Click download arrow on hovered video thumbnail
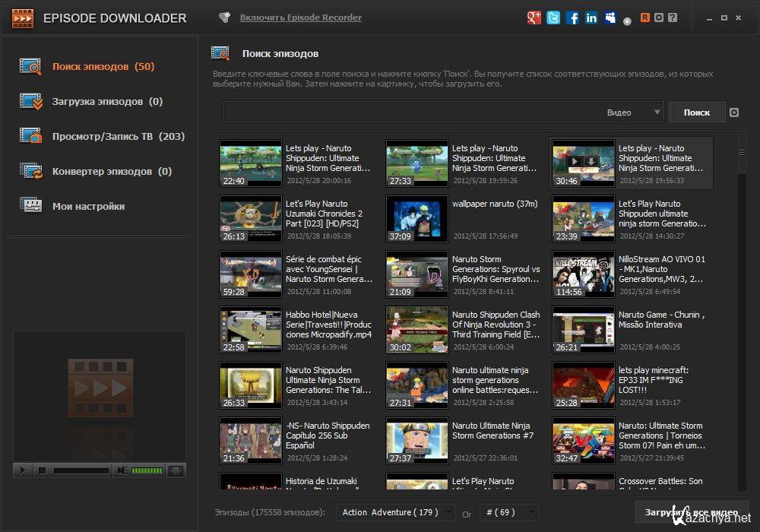Viewport: 760px width, 532px height. [x=591, y=162]
